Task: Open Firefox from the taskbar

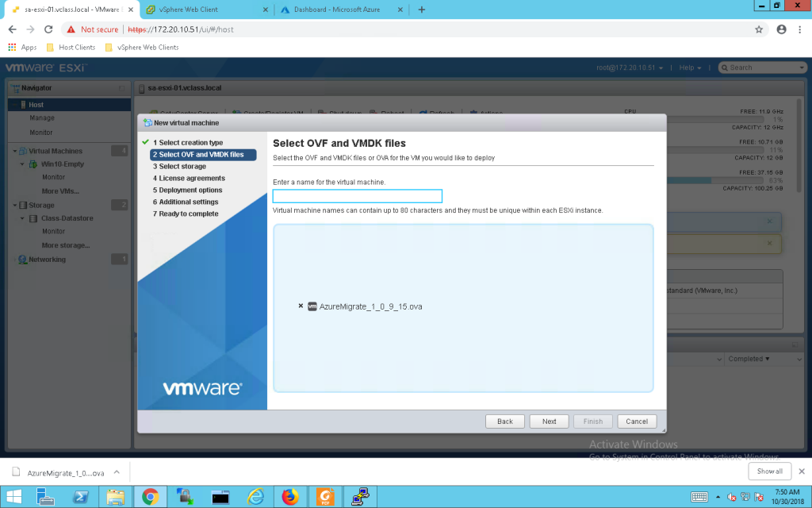Action: pos(290,497)
